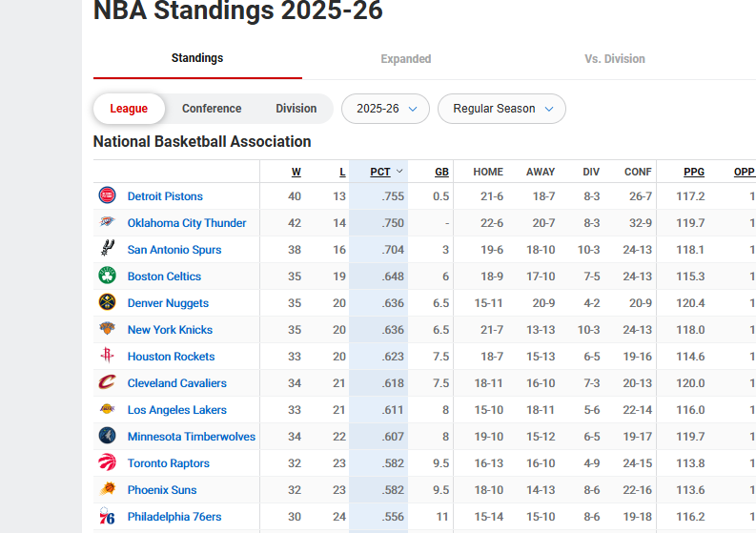Sort the table by W column
The image size is (756, 533).
coord(296,172)
